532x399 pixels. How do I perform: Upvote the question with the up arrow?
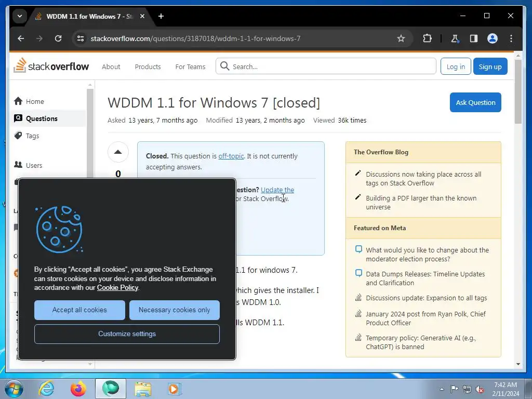coord(118,152)
